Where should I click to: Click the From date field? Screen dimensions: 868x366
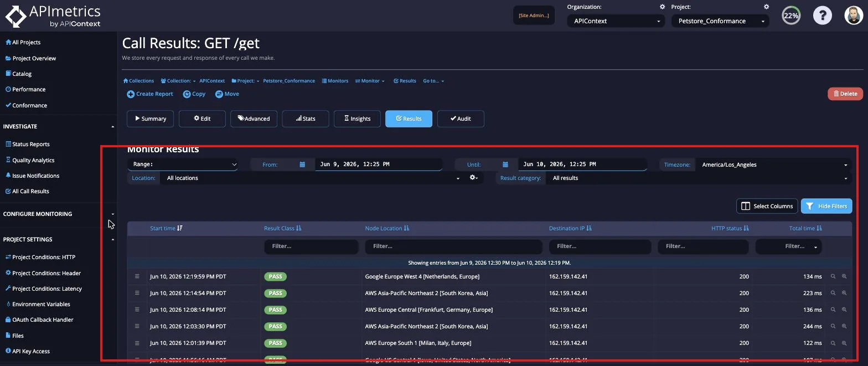[x=379, y=164]
